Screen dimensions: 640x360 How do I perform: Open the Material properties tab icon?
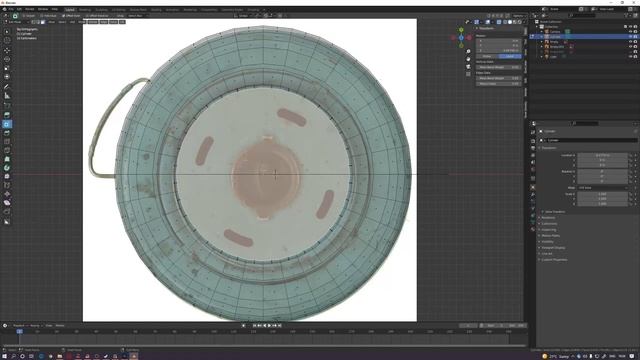tap(533, 229)
